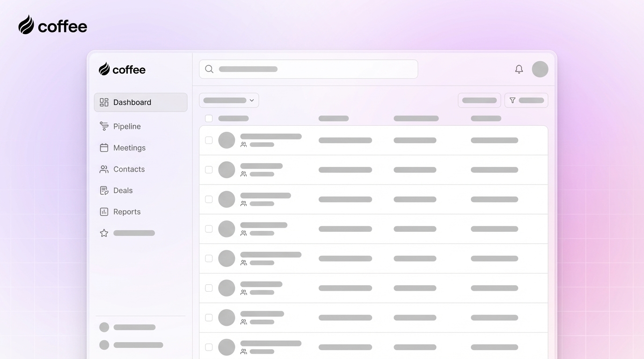Image resolution: width=644 pixels, height=359 pixels.
Task: Click the group icon under third row name
Action: tap(243, 204)
